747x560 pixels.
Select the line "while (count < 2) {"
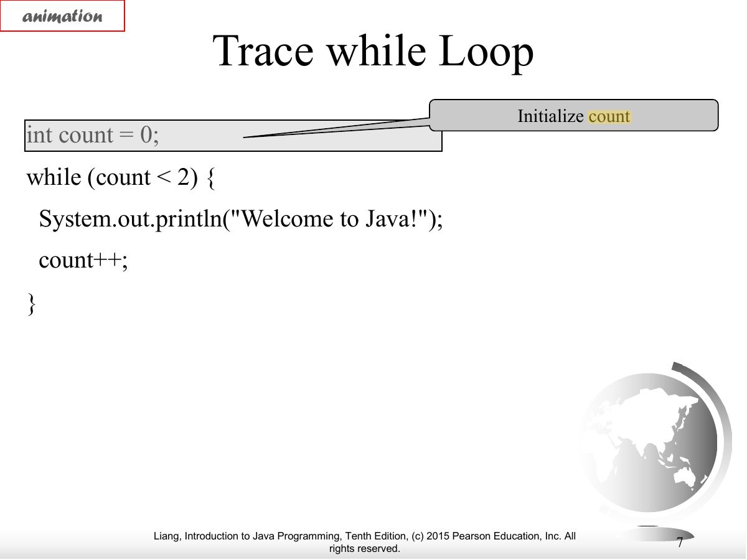[x=121, y=178]
